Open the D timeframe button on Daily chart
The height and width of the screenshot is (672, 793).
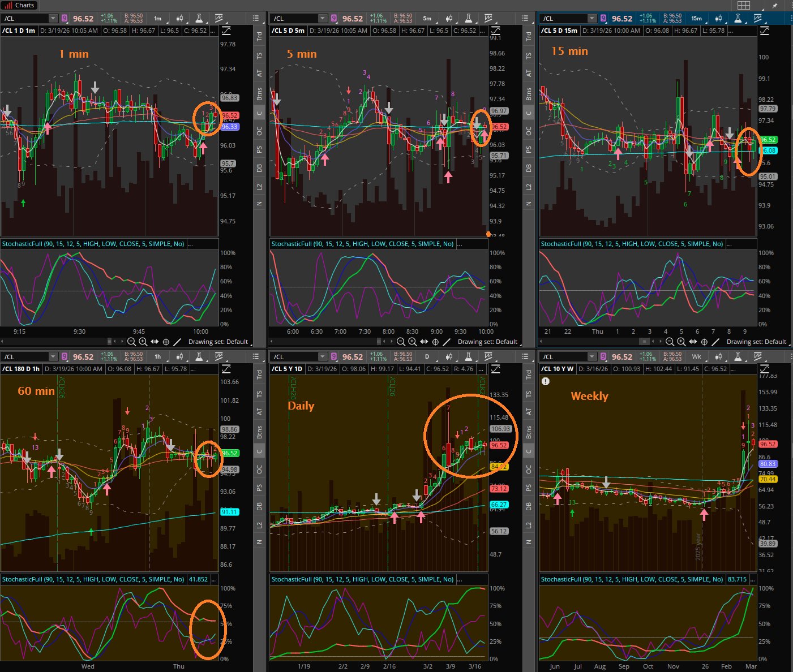(427, 357)
